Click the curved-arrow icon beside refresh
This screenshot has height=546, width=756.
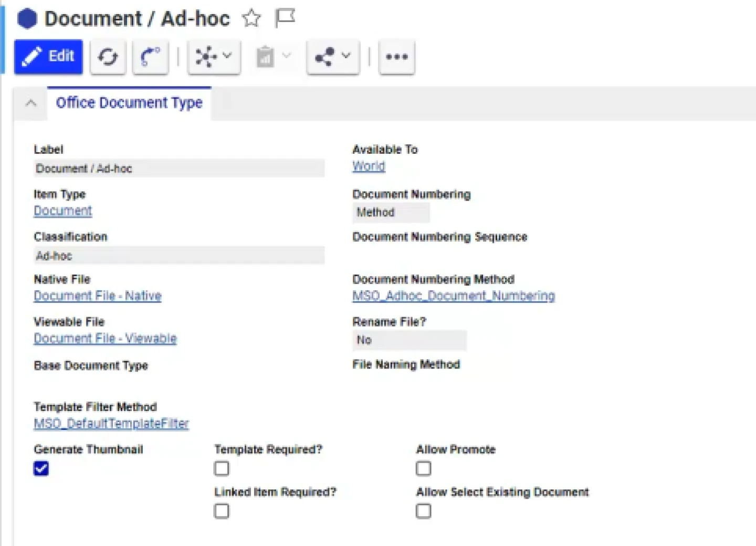[151, 57]
